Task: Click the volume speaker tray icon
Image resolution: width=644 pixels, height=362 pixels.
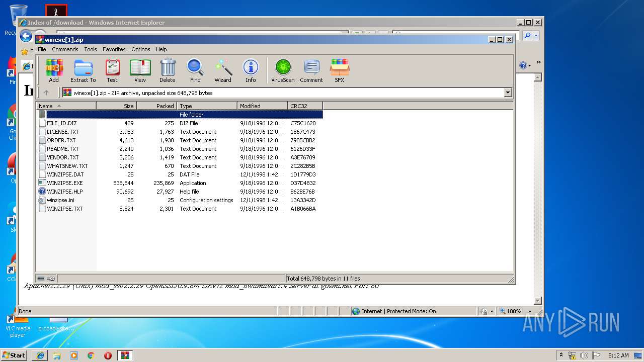Action: pyautogui.click(x=584, y=355)
